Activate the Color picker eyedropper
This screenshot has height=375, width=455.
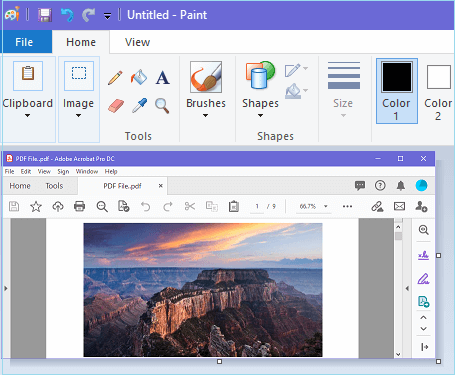pos(139,106)
